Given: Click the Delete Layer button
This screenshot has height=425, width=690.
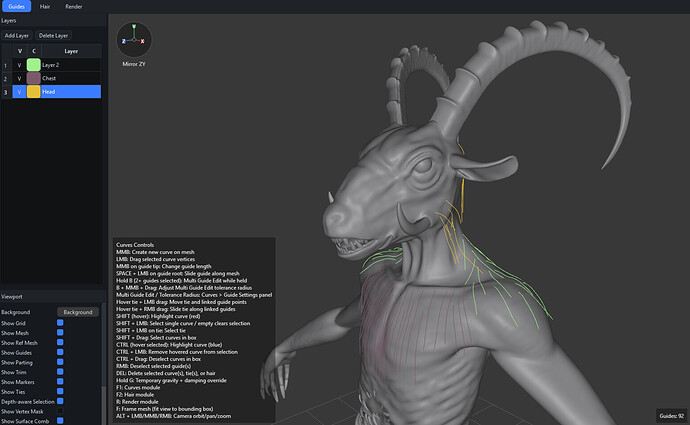Looking at the screenshot, I should [53, 36].
